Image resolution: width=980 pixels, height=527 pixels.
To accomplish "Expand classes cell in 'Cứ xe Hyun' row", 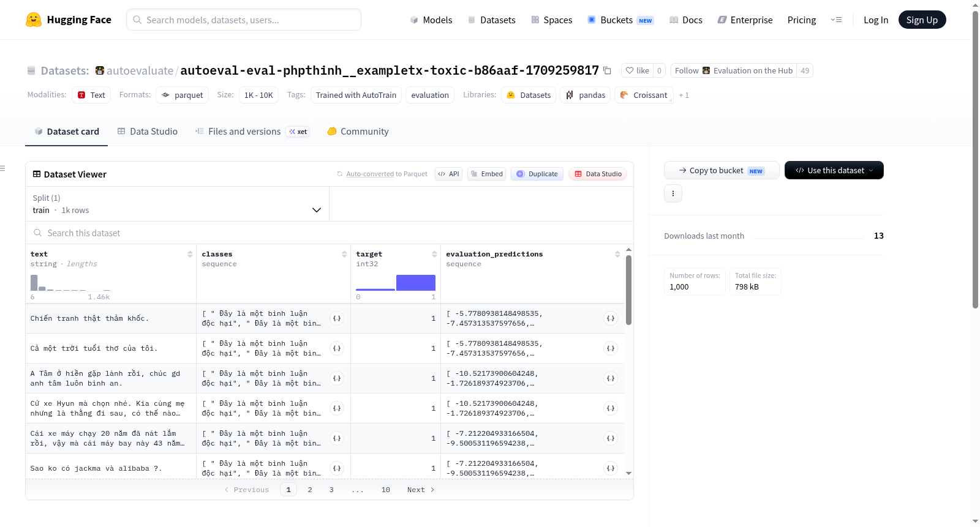I will (337, 408).
